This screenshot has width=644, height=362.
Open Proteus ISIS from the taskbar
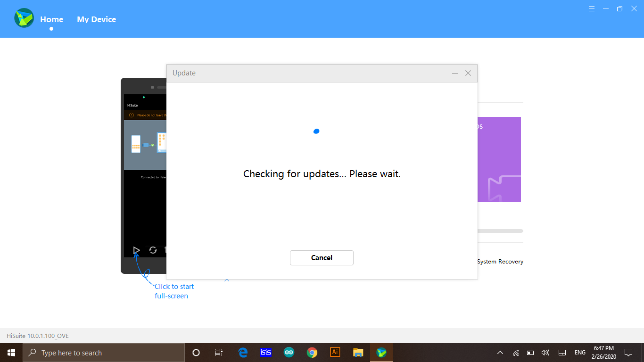[x=266, y=353]
